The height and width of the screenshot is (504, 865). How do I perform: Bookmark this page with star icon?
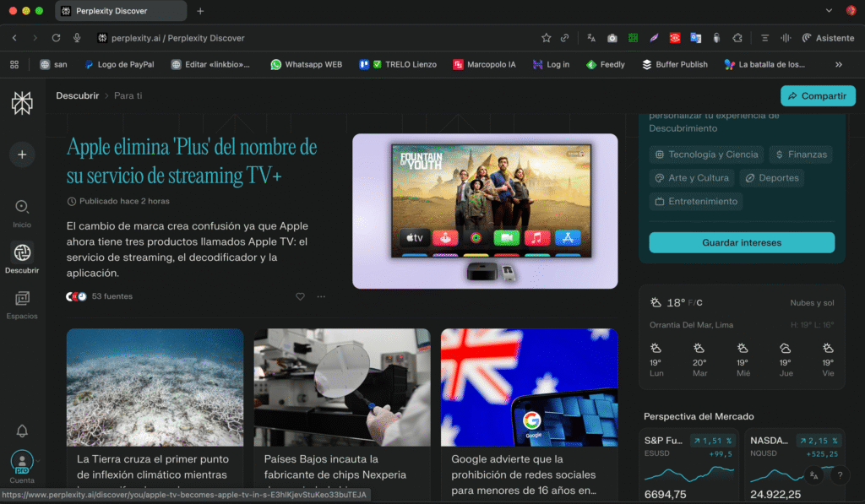547,38
